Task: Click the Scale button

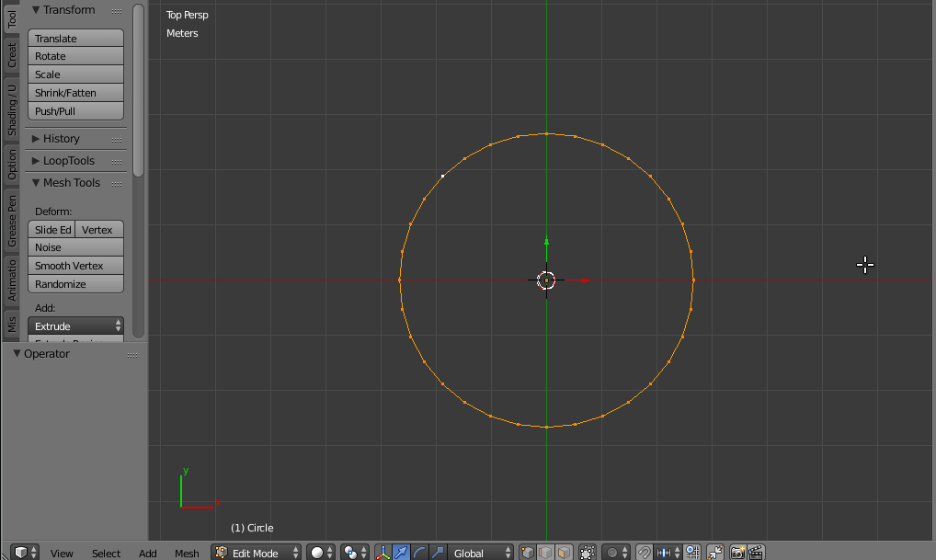Action: 75,74
